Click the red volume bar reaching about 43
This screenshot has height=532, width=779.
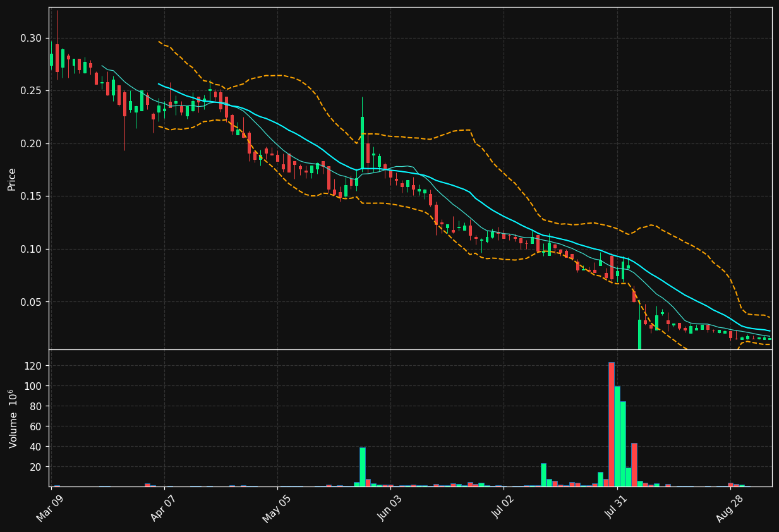[634, 465]
